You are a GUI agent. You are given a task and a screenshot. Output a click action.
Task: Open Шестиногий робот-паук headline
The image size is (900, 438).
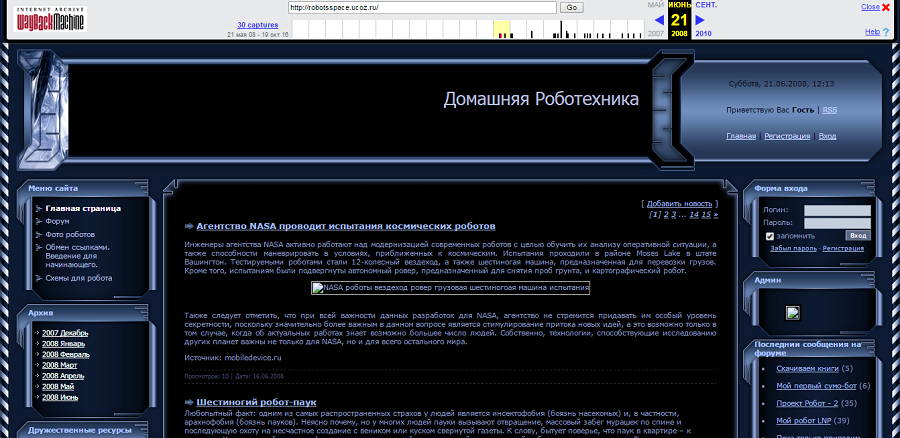coord(256,402)
